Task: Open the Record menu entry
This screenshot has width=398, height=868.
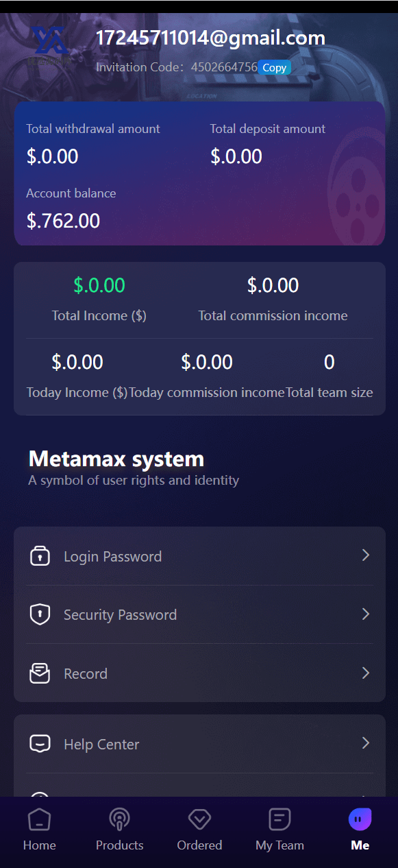Action: pyautogui.click(x=199, y=673)
